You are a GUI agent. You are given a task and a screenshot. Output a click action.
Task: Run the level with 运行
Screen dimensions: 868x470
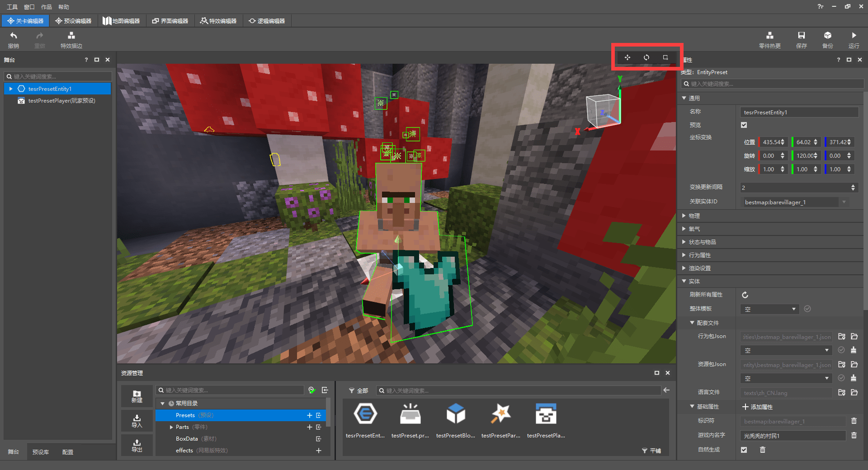(854, 40)
